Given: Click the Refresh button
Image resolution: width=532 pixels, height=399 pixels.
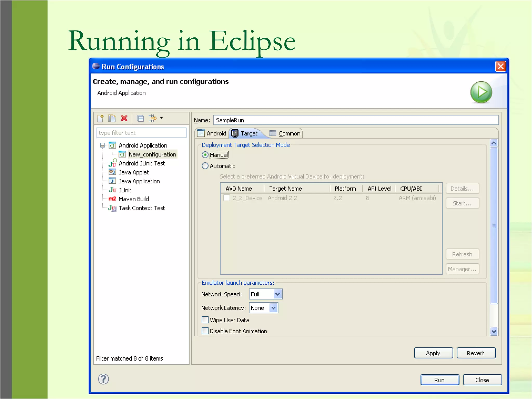Looking at the screenshot, I should click(462, 254).
